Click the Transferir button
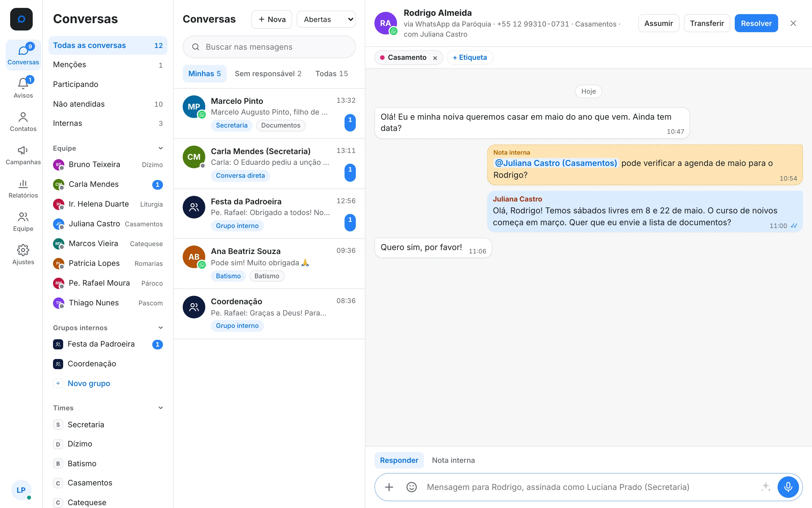This screenshot has height=508, width=812. click(707, 23)
